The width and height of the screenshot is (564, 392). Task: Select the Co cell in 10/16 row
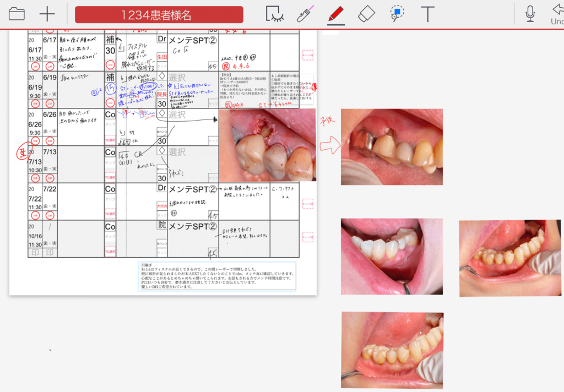coord(110,227)
